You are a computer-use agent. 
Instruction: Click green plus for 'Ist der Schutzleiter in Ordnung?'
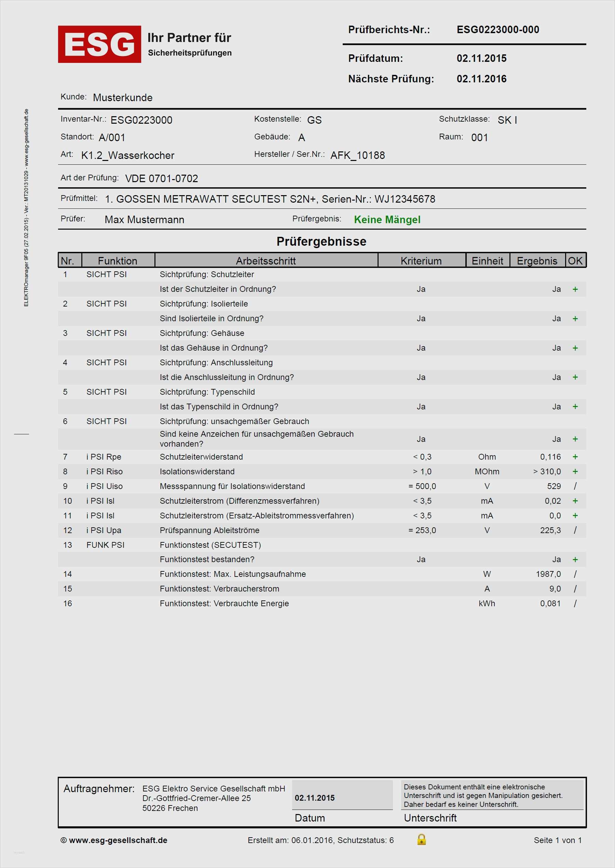coord(575,289)
